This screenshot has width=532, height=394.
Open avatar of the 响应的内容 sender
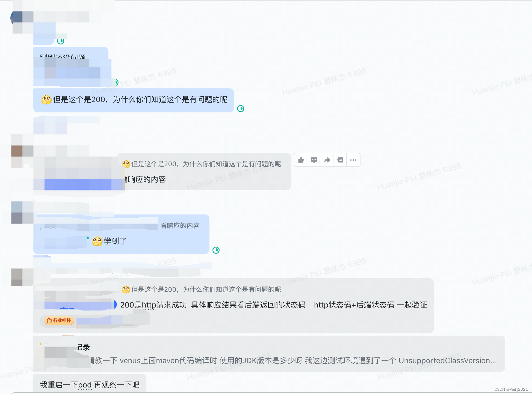tap(17, 151)
